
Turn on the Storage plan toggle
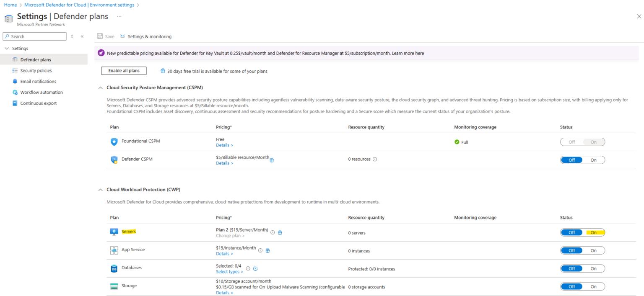594,286
